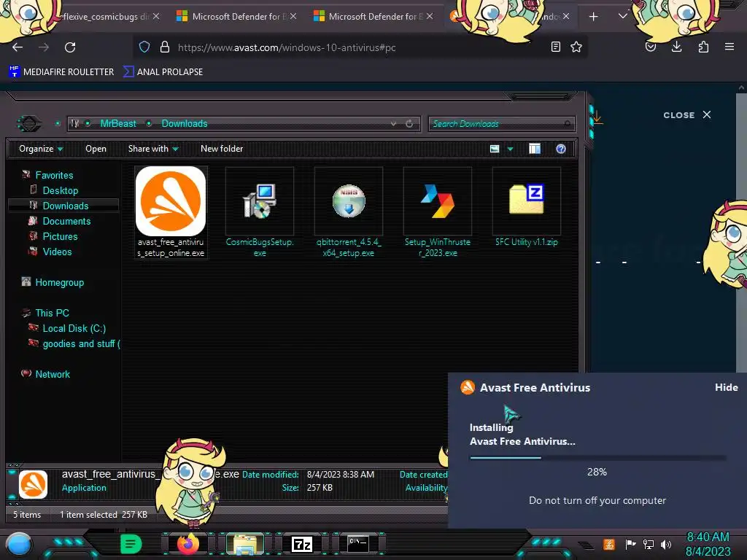
Task: Hide the Avast installer popup
Action: [726, 387]
